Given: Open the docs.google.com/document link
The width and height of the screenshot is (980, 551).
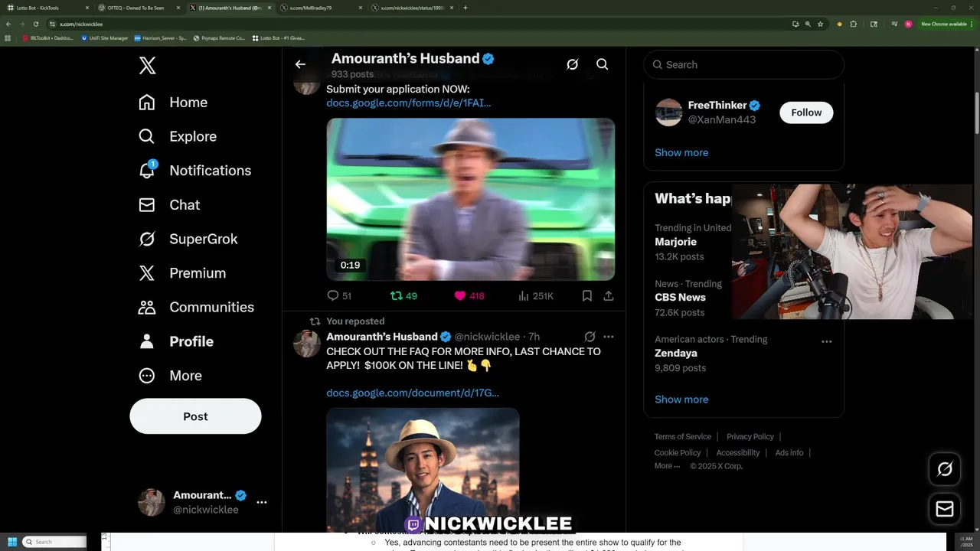Looking at the screenshot, I should (x=413, y=393).
